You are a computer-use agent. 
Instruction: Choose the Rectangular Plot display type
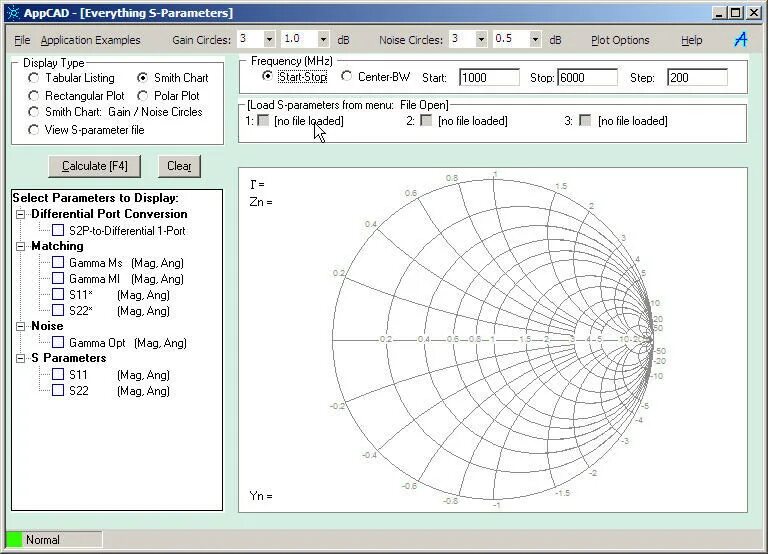point(33,96)
